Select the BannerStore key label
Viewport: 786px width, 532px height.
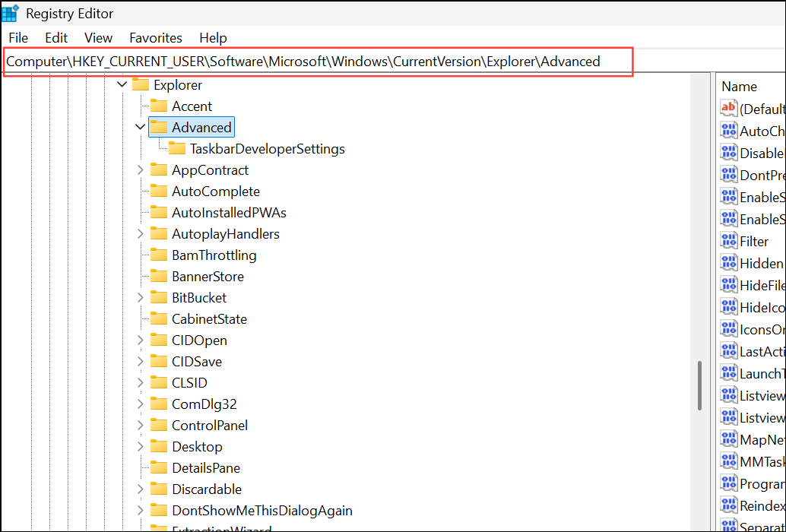pos(208,277)
